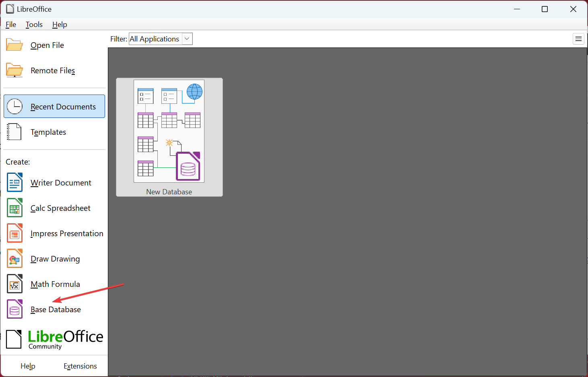The height and width of the screenshot is (377, 588).
Task: Click the Base Database icon
Action: pos(15,309)
